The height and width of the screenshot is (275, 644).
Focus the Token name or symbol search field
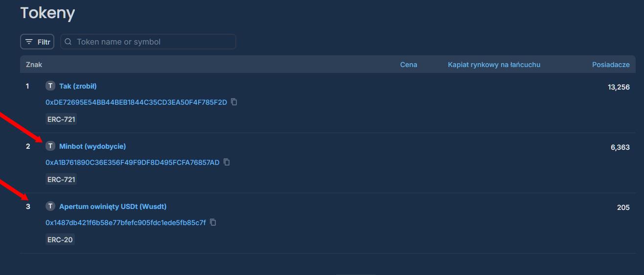click(148, 42)
